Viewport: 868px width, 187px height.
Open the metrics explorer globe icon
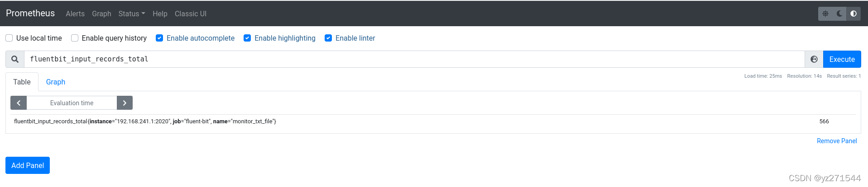[x=814, y=59]
